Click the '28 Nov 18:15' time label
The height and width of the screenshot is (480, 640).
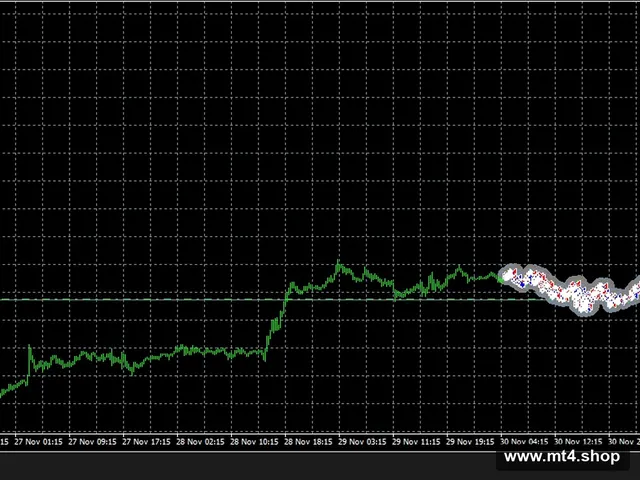coord(308,442)
